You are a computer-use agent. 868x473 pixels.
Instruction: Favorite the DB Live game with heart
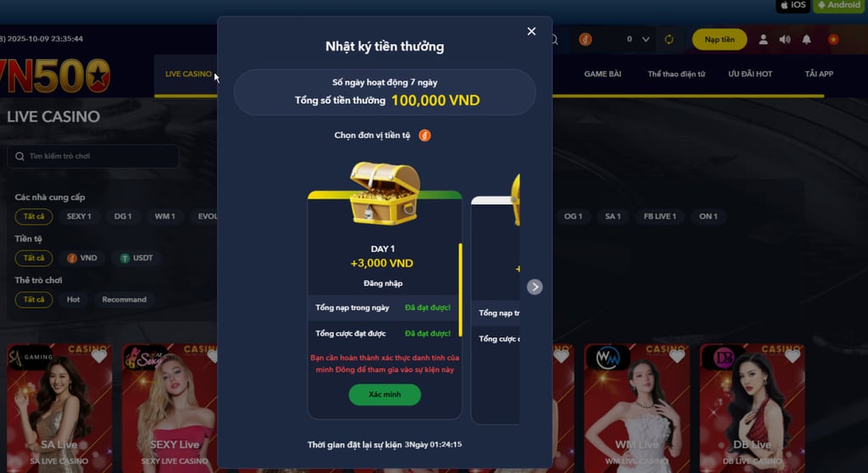[x=793, y=357]
